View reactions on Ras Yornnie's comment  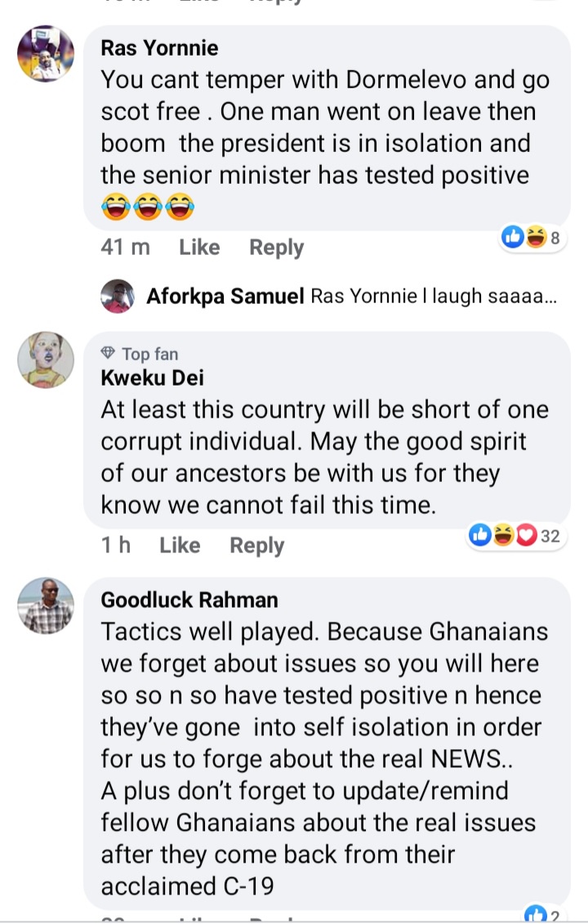tap(531, 238)
